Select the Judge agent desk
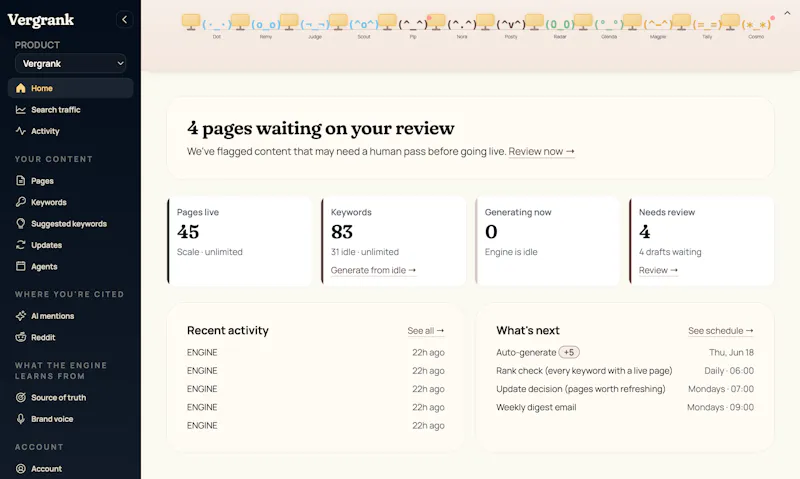Viewport: 800px width, 479px height. coord(305,26)
